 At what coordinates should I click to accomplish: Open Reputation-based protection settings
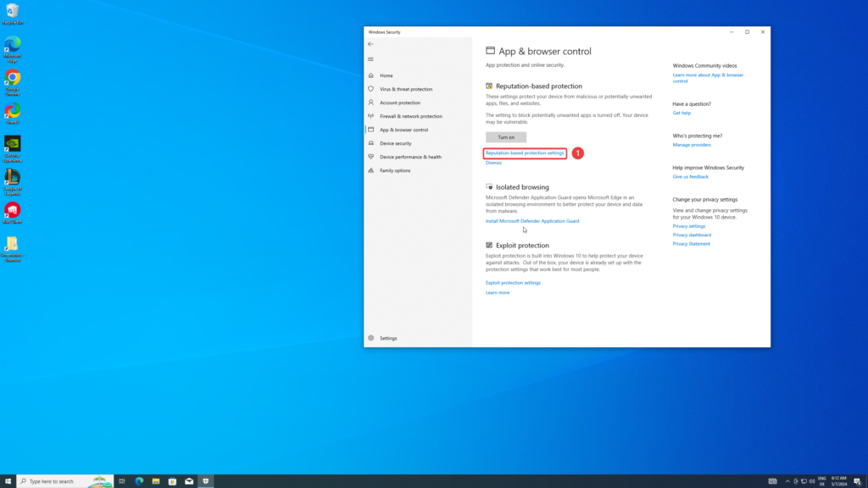click(x=526, y=153)
